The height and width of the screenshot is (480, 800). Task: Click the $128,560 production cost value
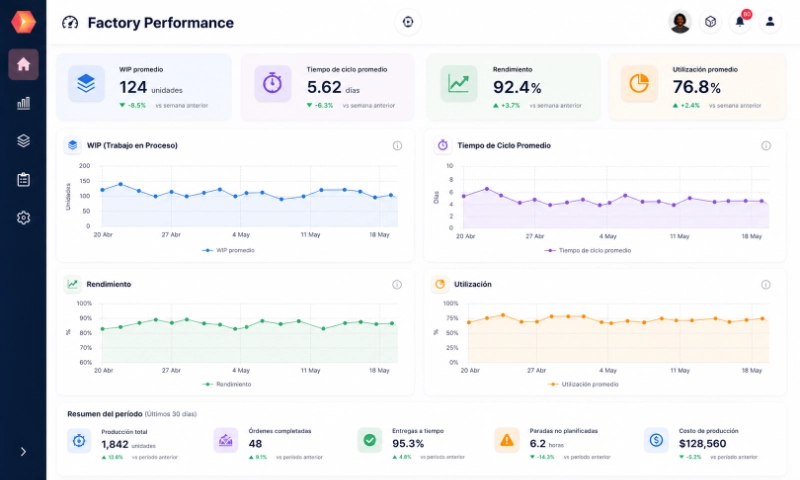[x=702, y=444]
